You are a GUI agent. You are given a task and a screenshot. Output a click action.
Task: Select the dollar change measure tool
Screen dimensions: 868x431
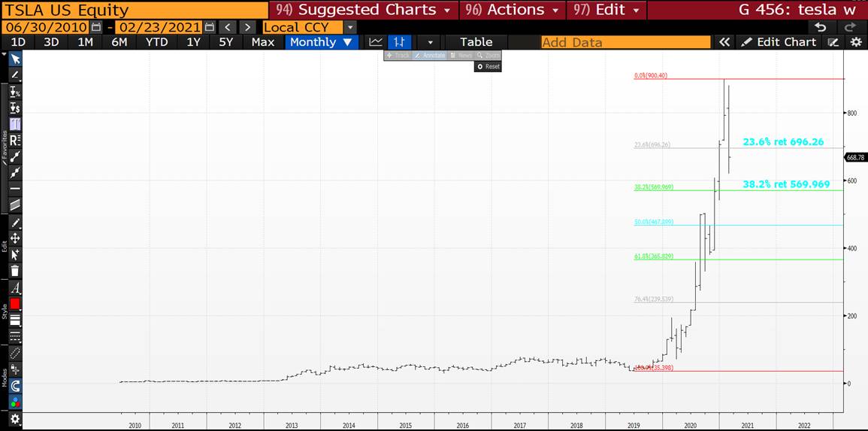[x=16, y=108]
